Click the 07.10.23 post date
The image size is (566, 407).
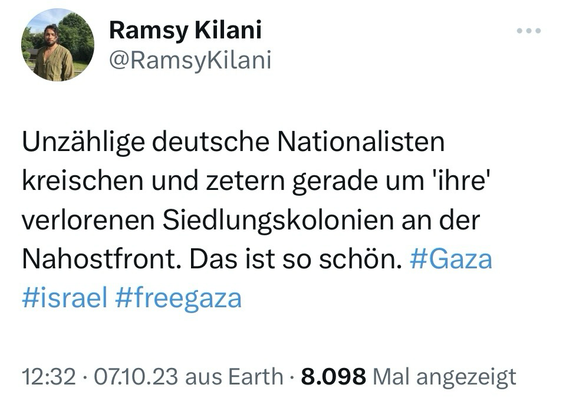pos(136,376)
